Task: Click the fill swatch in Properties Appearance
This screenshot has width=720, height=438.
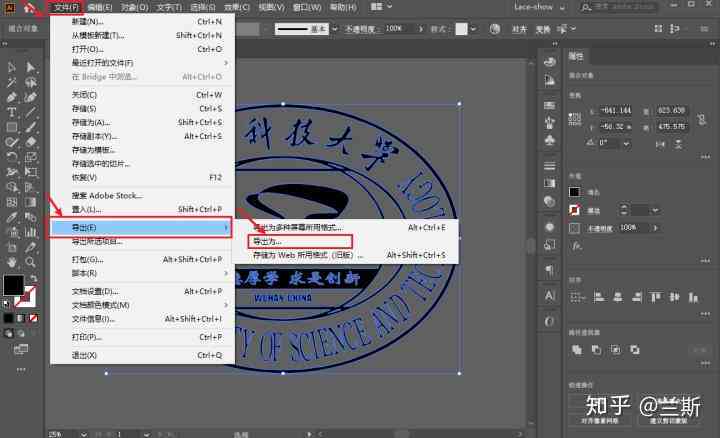Action: pos(574,192)
